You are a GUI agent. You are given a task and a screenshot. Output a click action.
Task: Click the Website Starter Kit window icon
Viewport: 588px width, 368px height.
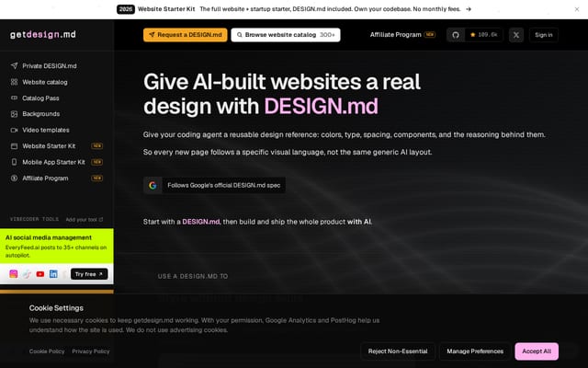15,146
